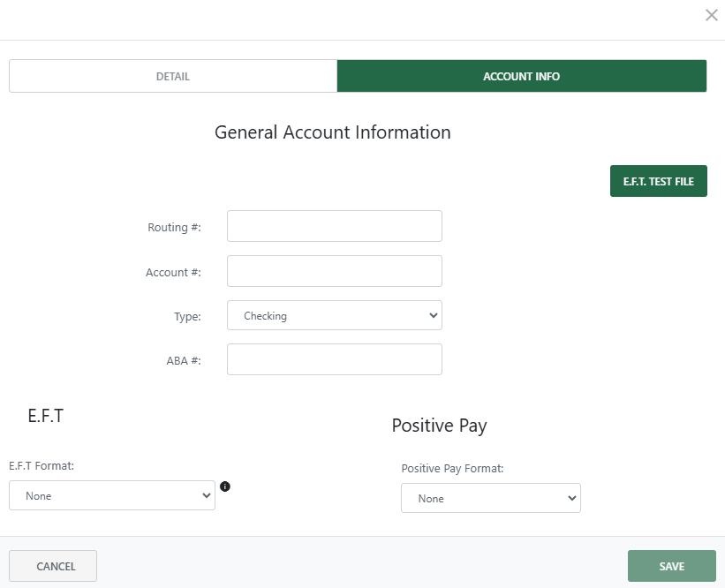Screen dimensions: 725x588
Task: Click the "Positive Pay Format:" label
Action: 452,469
